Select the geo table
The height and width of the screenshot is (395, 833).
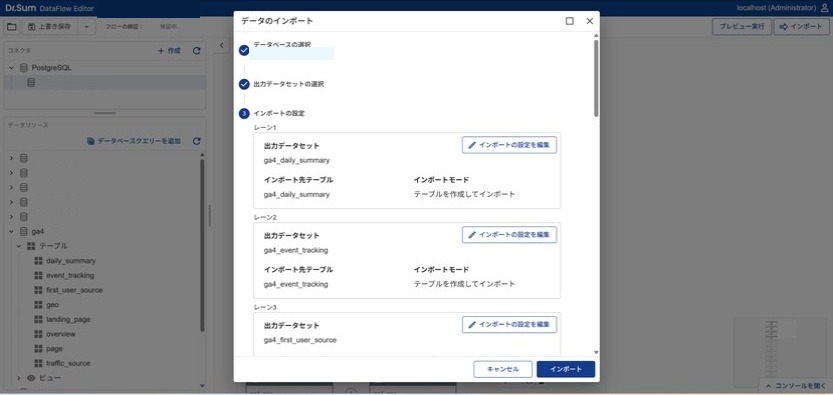click(x=52, y=305)
